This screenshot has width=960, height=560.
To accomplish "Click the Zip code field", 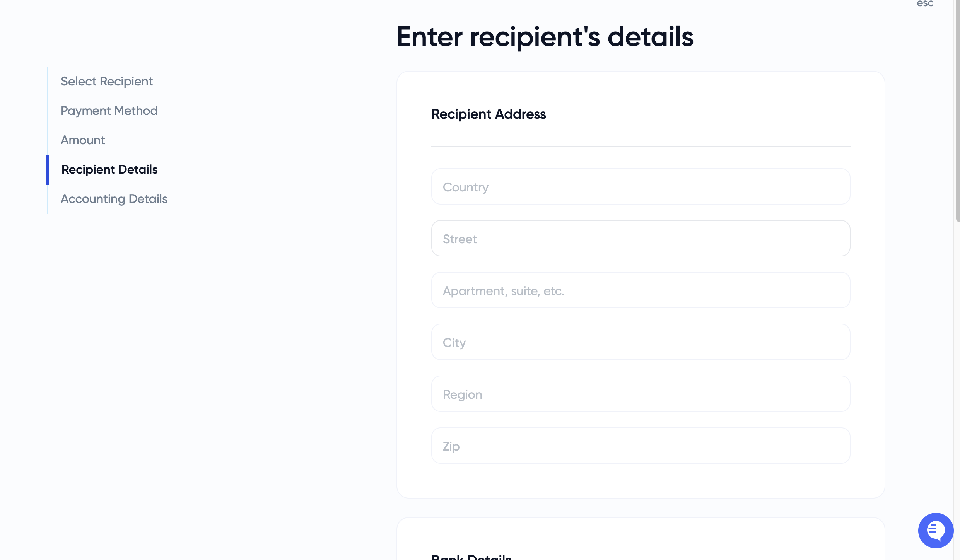I will pos(641,446).
